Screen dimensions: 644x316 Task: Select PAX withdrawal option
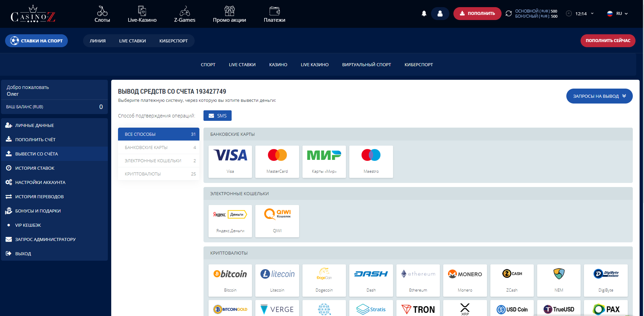pos(606,308)
